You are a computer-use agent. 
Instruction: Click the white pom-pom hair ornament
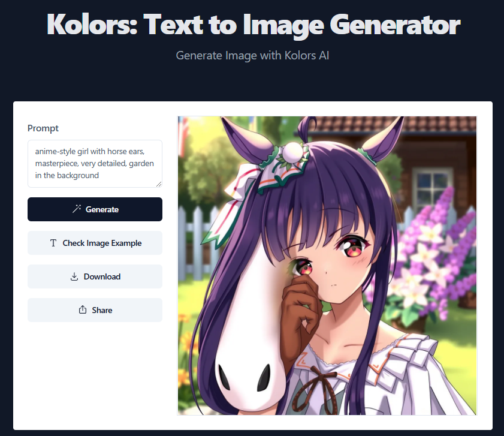pos(292,152)
